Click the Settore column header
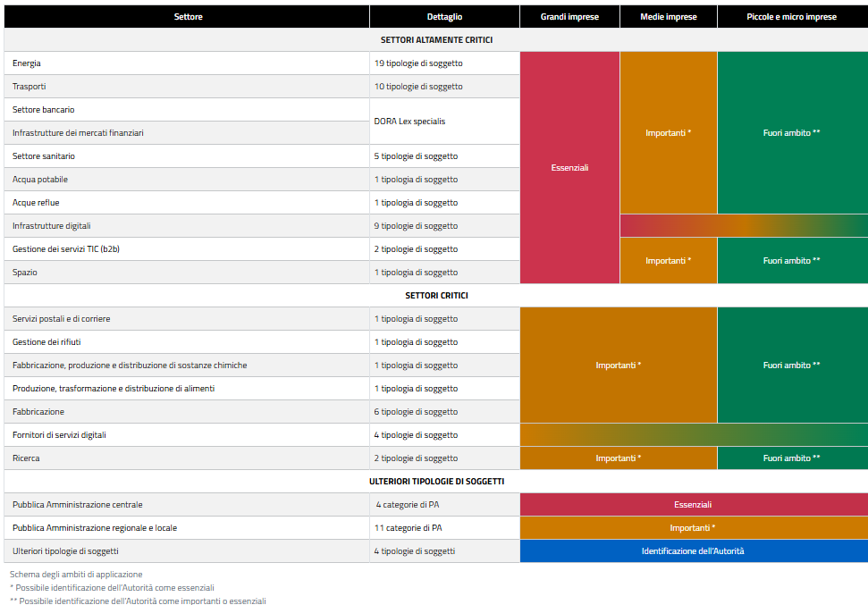 point(188,17)
